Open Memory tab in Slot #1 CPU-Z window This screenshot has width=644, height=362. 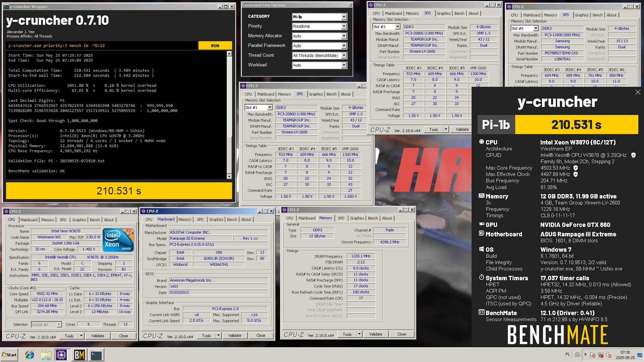[x=284, y=94]
